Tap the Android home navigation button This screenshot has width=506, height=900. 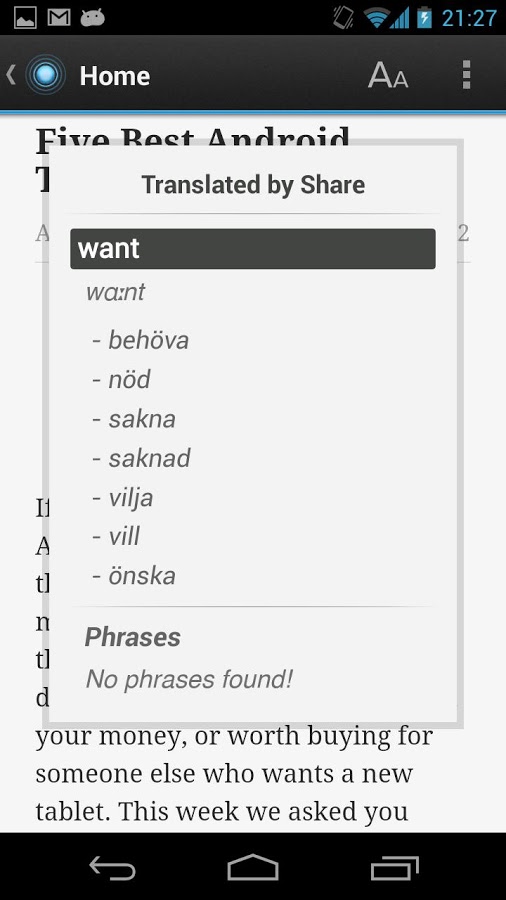pos(253,867)
